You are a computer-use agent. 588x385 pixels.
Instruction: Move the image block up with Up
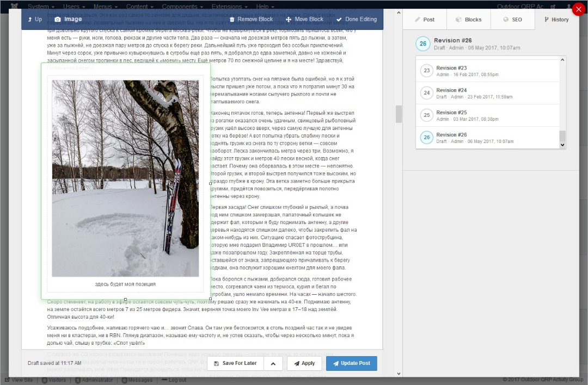[35, 19]
